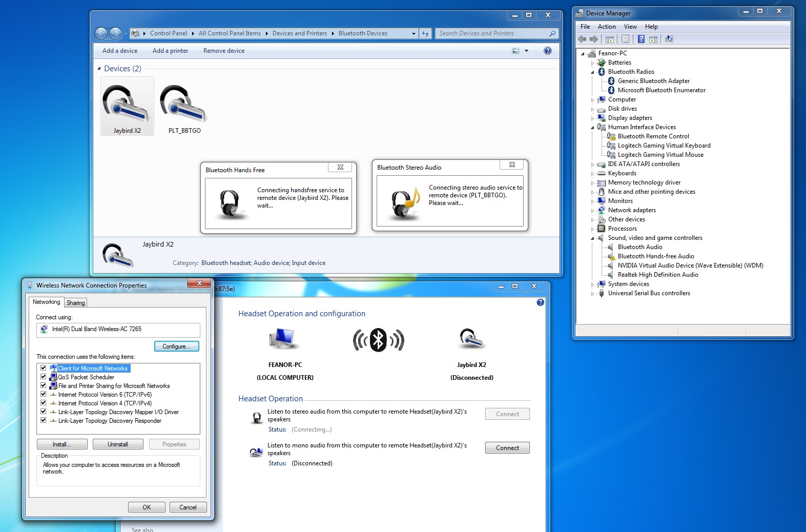Click Device Manager toolbar help icon
This screenshot has width=806, height=532.
[x=641, y=39]
